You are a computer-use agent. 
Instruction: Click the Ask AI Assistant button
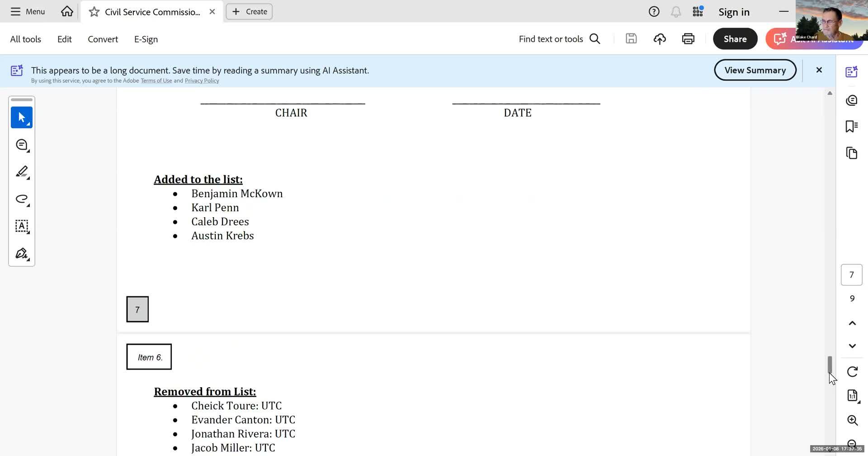[814, 39]
